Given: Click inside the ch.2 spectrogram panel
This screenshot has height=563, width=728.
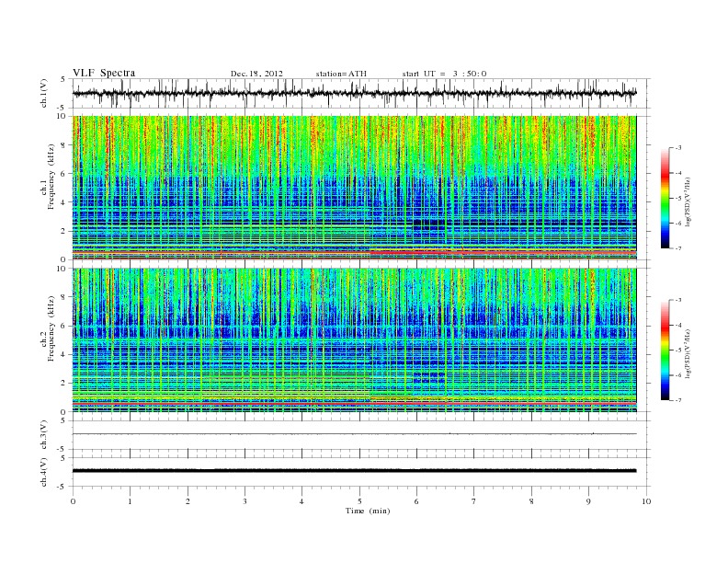Looking at the screenshot, I should (355, 340).
